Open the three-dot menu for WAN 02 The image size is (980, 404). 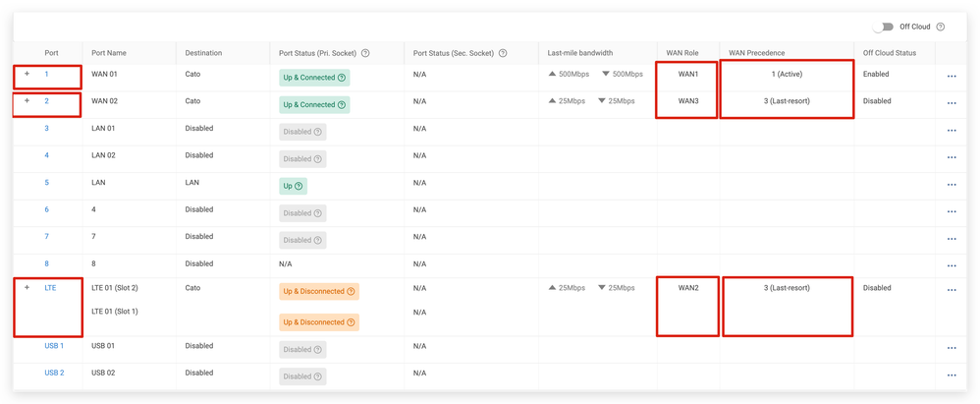coord(951,103)
